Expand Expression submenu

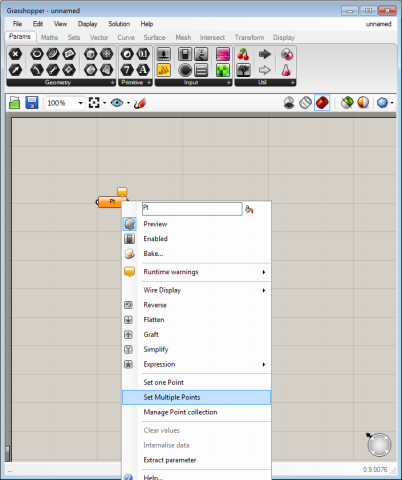(197, 364)
